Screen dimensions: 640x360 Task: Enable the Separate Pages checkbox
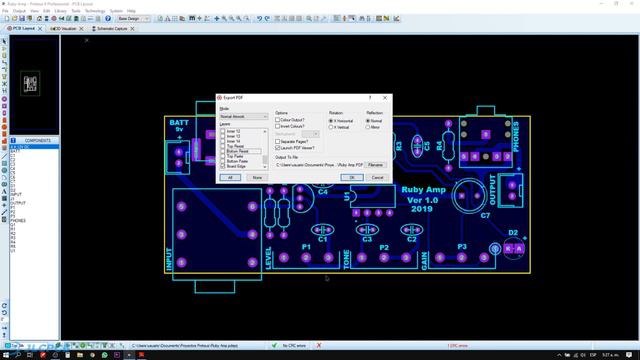[278, 141]
